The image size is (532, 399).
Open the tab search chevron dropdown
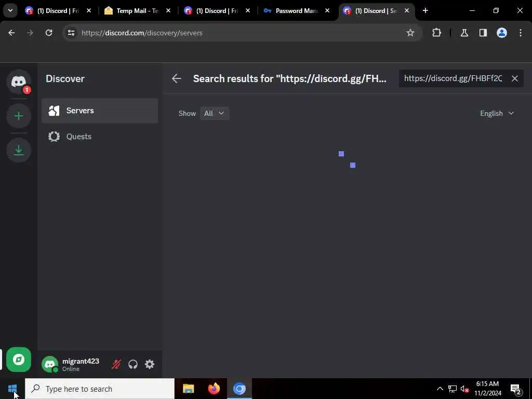pos(10,11)
